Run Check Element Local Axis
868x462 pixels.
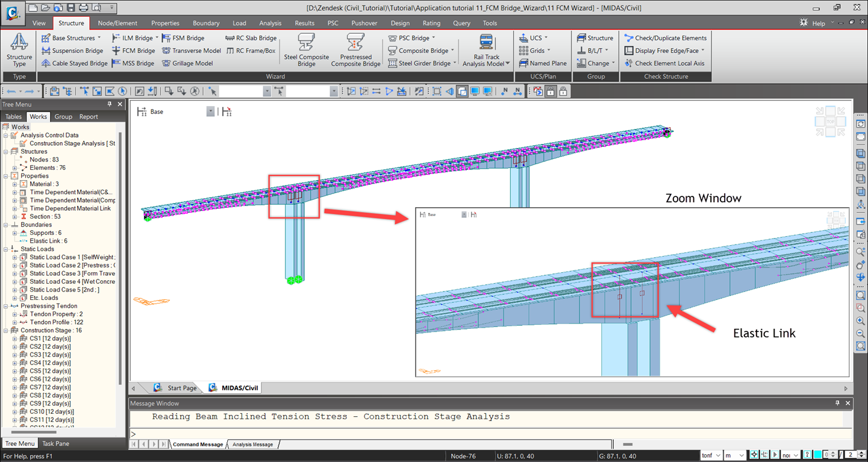(x=664, y=63)
